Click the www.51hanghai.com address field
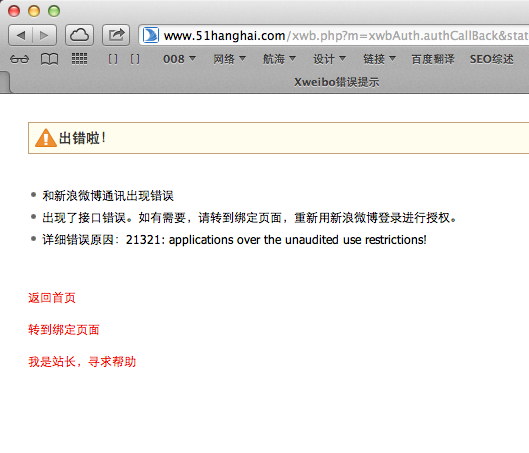The width and height of the screenshot is (529, 453). [334, 35]
